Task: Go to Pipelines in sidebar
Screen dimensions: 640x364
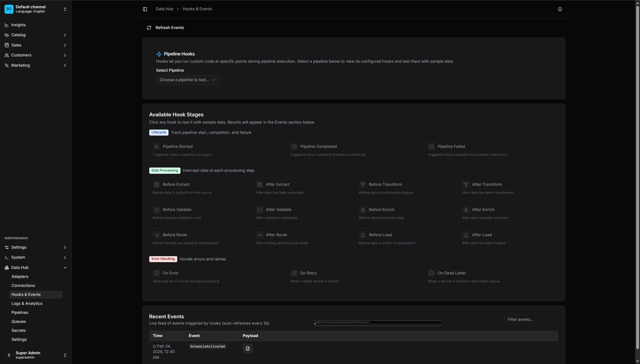Action: click(x=20, y=312)
